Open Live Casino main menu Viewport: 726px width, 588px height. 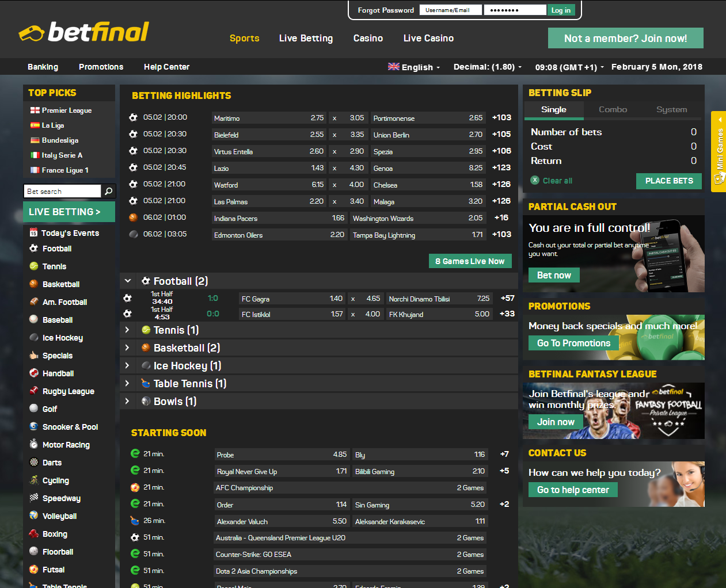(x=428, y=38)
